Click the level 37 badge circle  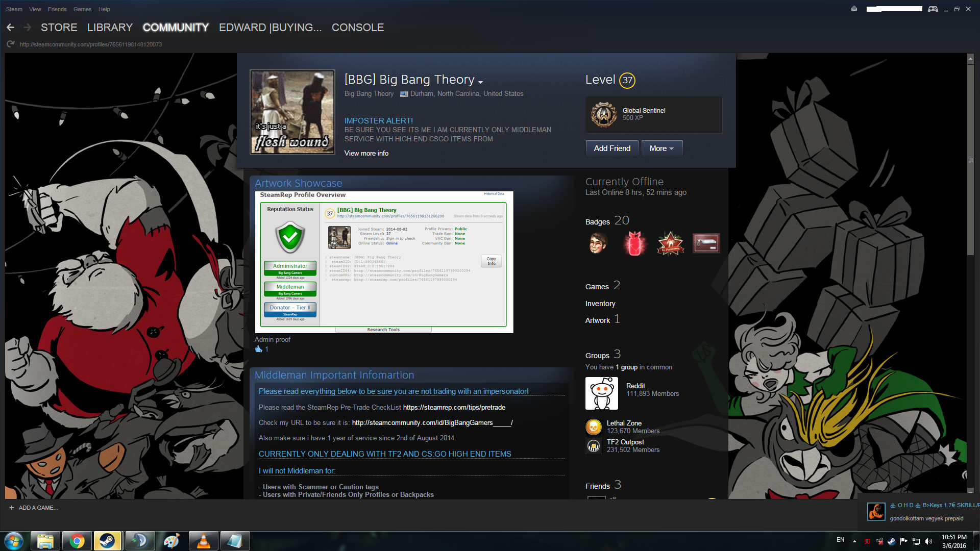pos(627,80)
